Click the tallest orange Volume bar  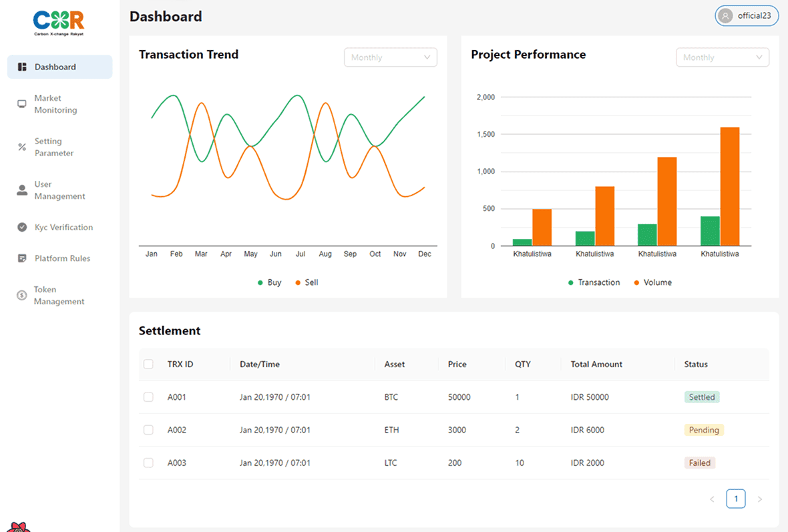pyautogui.click(x=730, y=186)
